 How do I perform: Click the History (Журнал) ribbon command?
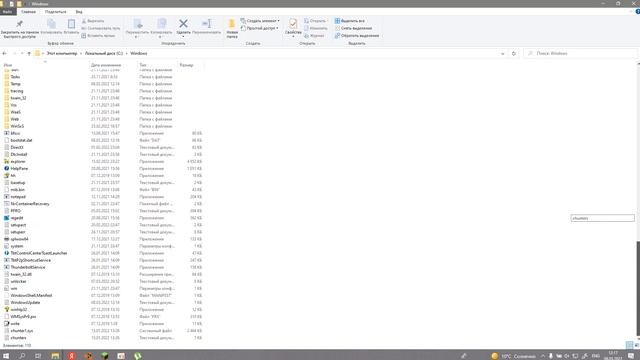[314, 36]
